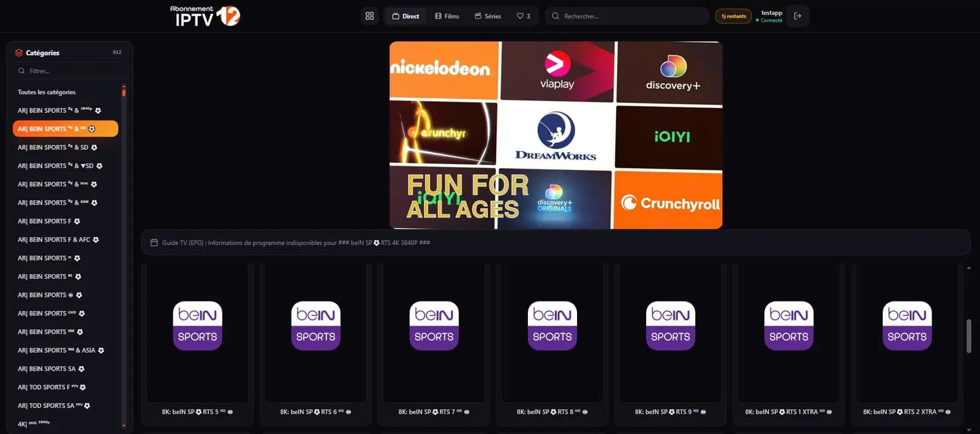Click the orange categories list scrollbar thumb

pyautogui.click(x=124, y=92)
